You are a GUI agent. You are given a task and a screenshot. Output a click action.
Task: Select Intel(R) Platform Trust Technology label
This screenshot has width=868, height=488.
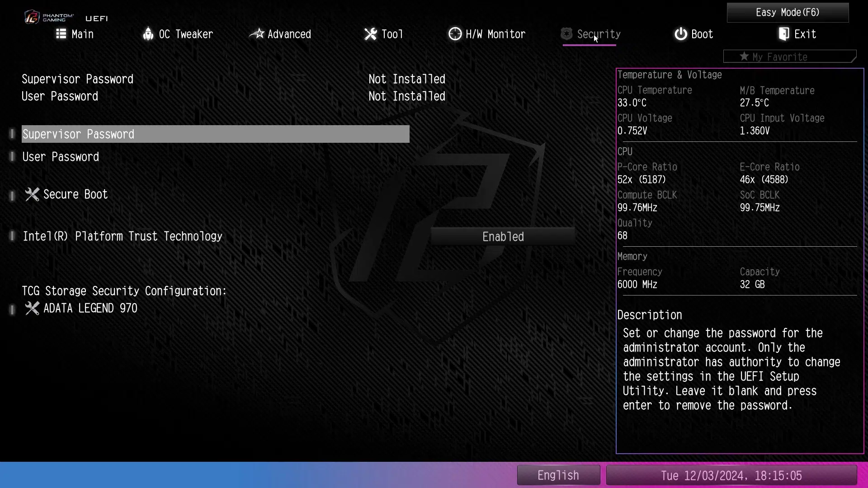(x=123, y=236)
